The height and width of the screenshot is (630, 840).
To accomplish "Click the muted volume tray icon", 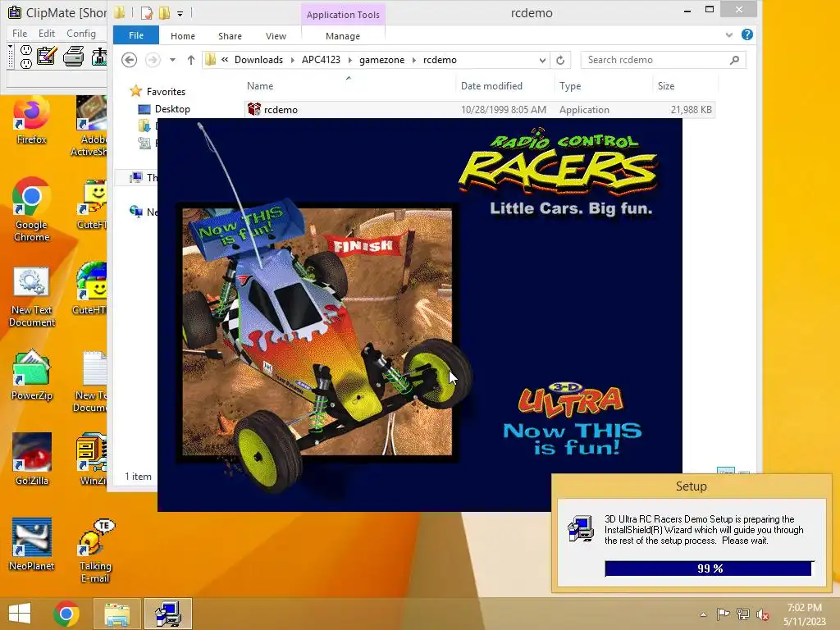I will click(762, 614).
